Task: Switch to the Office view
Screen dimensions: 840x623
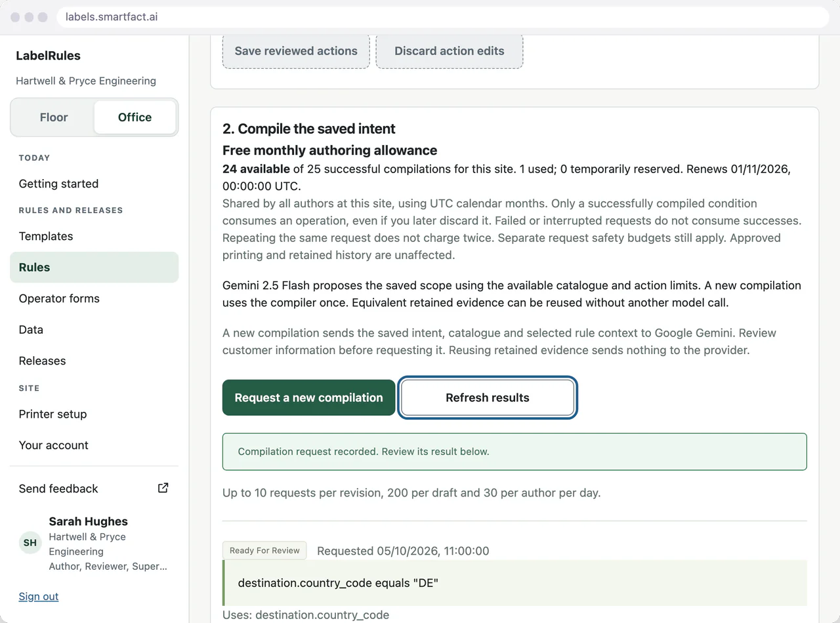Action: click(135, 117)
